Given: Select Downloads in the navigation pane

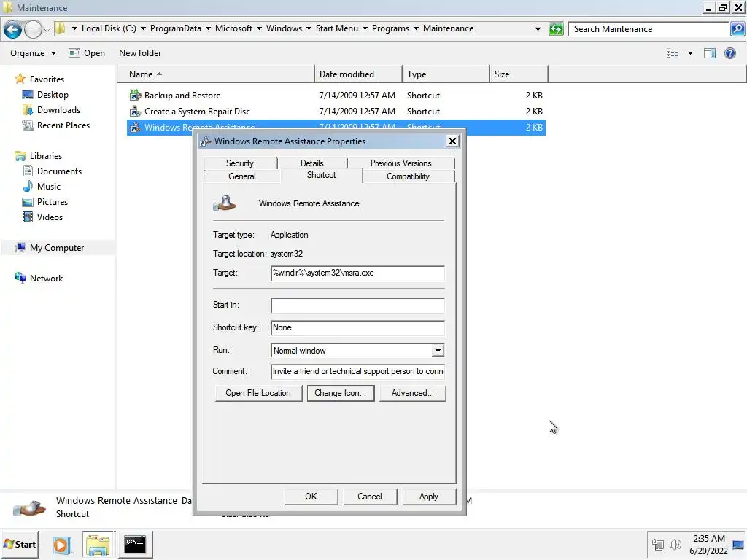Looking at the screenshot, I should [x=58, y=110].
